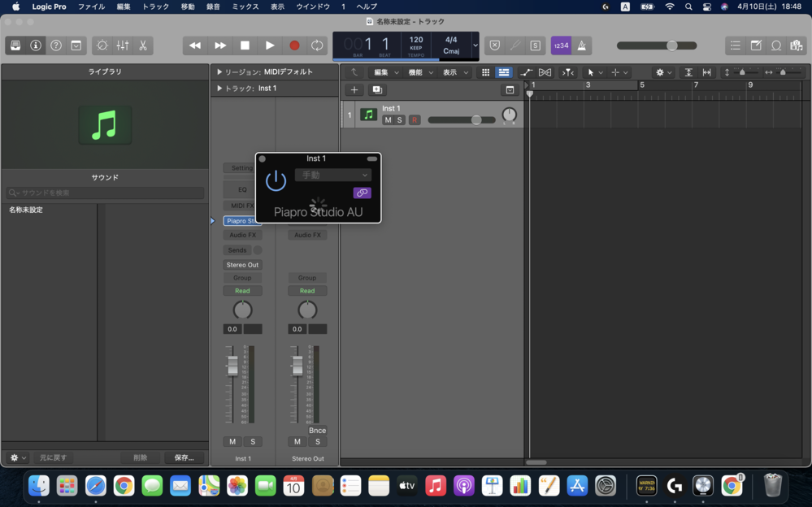
Task: Open the catch playhead icon menu
Action: tap(568, 72)
